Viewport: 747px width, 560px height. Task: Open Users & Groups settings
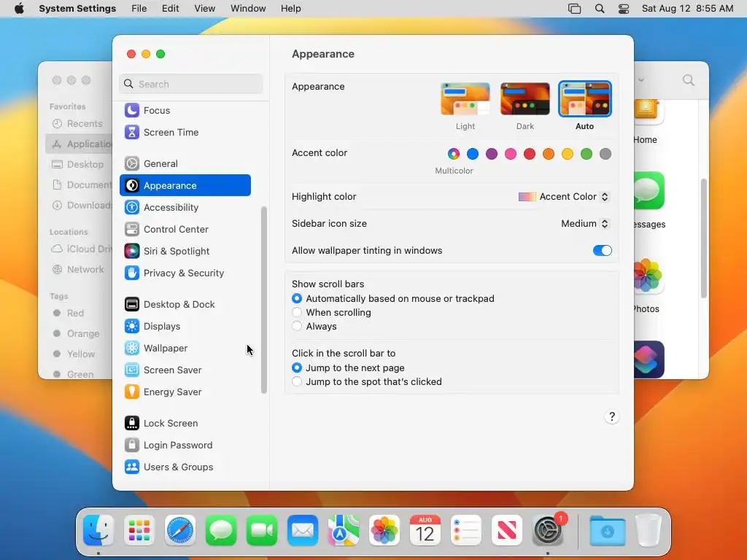pos(185,467)
